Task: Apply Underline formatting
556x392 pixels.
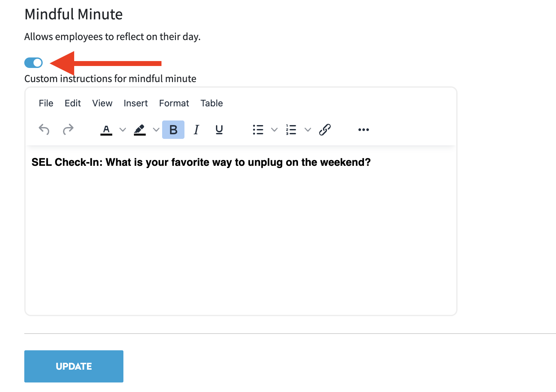Action: [x=219, y=129]
